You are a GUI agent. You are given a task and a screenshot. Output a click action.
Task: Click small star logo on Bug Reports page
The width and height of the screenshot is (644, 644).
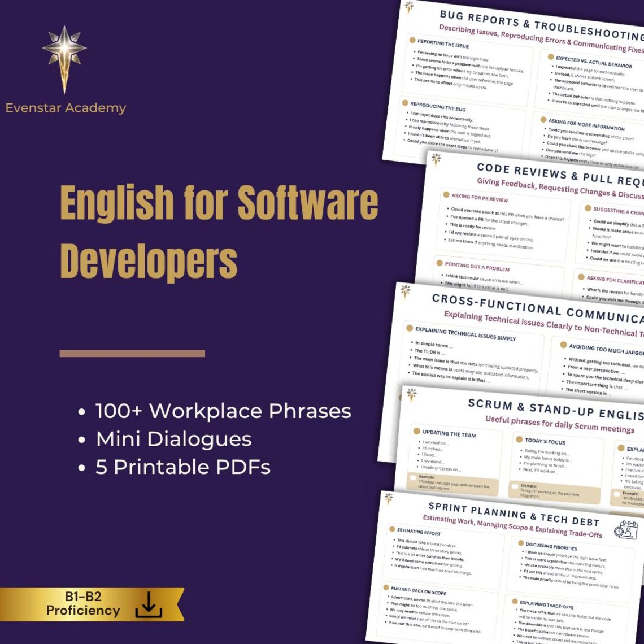(408, 7)
